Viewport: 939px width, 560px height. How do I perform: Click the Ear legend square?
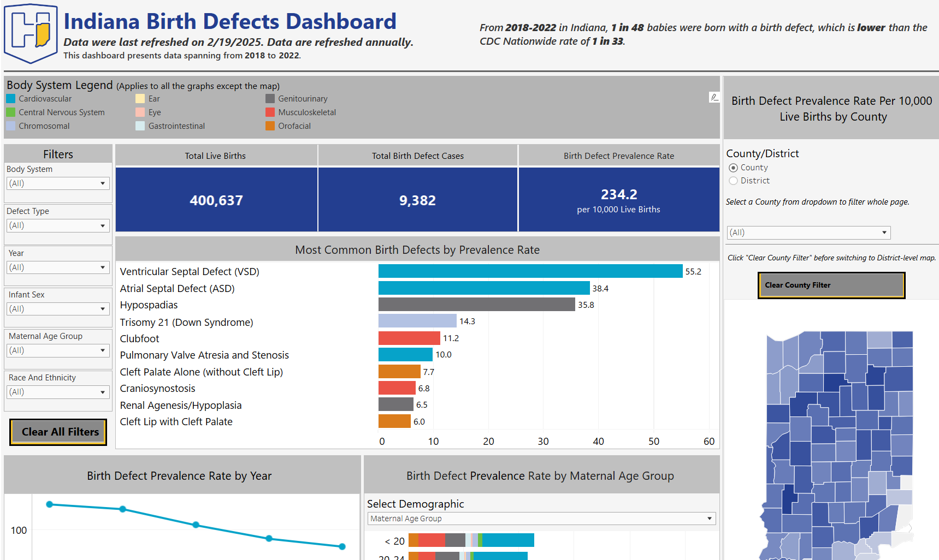140,99
